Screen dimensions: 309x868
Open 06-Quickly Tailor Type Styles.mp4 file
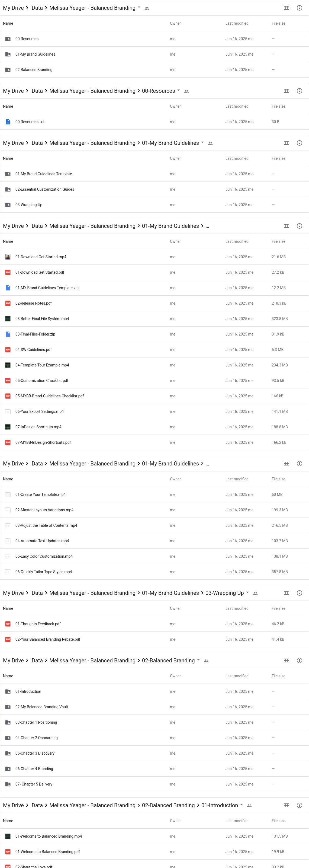click(43, 572)
